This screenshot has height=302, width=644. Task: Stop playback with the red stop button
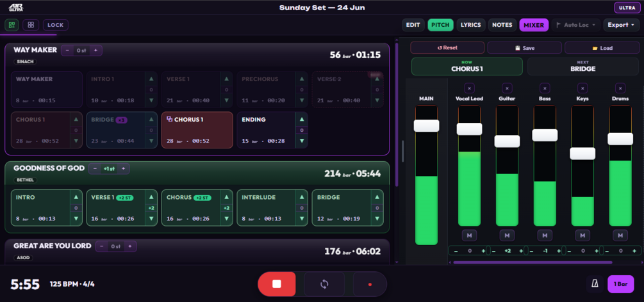[277, 284]
